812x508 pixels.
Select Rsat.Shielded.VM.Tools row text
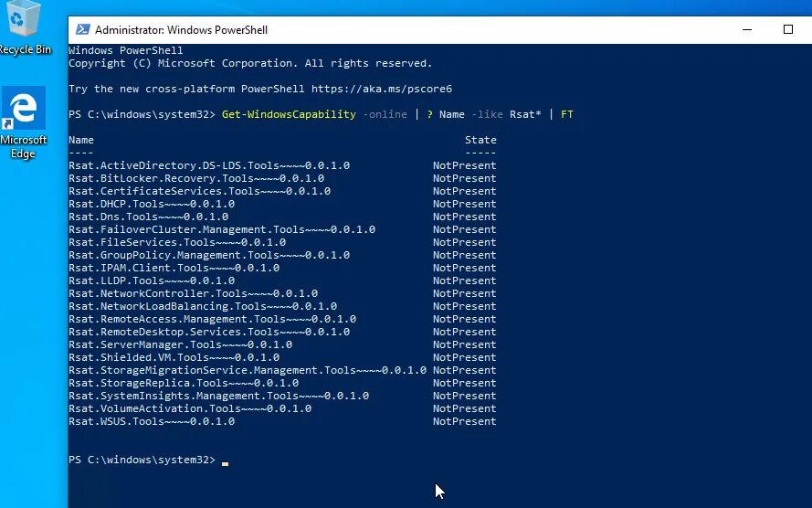[174, 357]
